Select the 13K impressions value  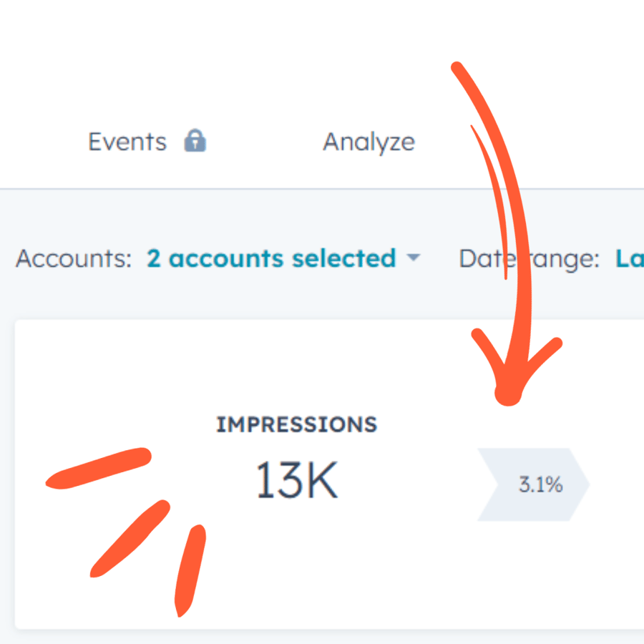296,479
